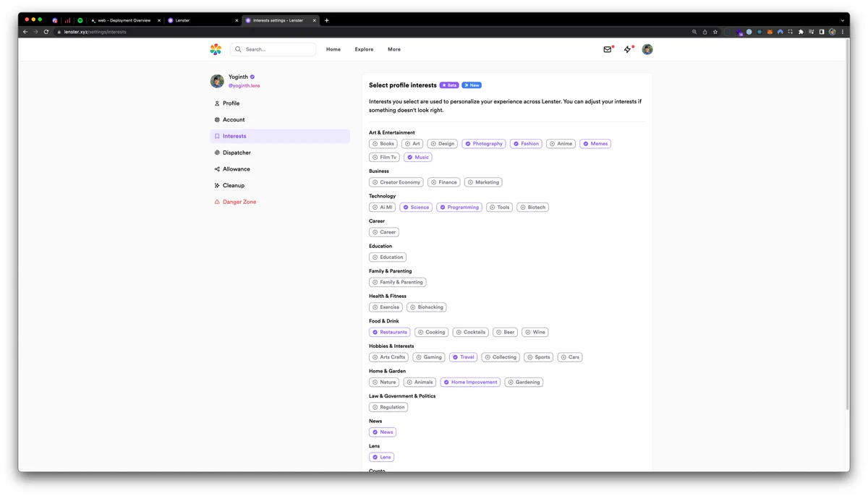Select Interests in settings sidebar
This screenshot has width=868, height=496.
(280, 136)
